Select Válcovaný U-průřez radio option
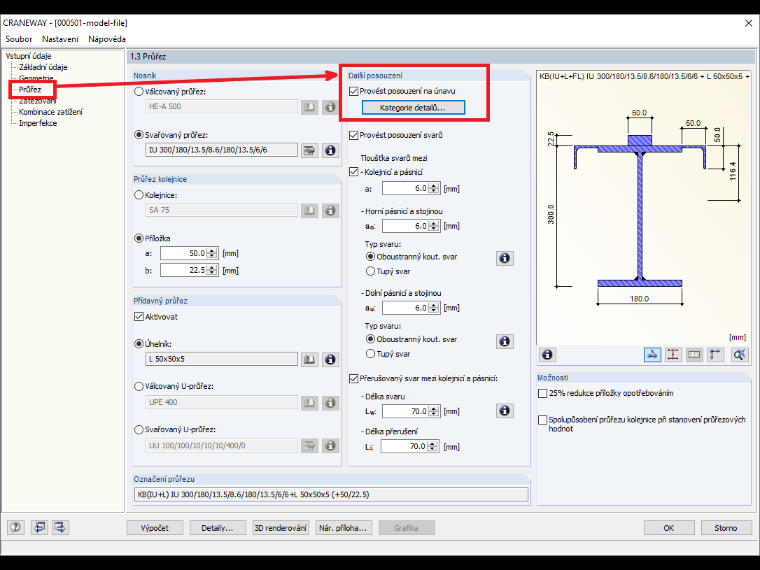 [139, 386]
